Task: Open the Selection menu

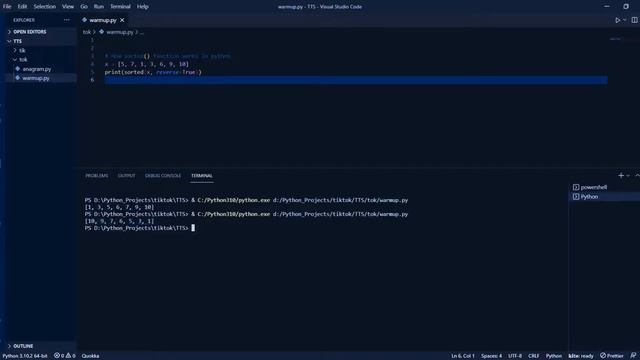Action: [x=44, y=7]
